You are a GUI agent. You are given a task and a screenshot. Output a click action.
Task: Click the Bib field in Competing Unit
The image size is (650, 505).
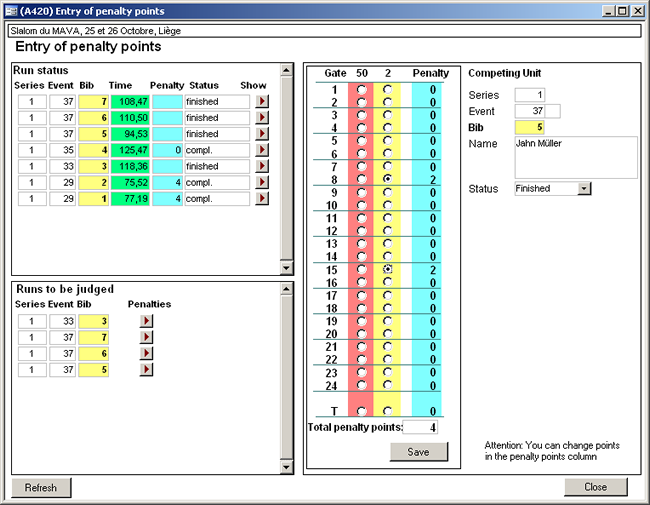click(529, 127)
